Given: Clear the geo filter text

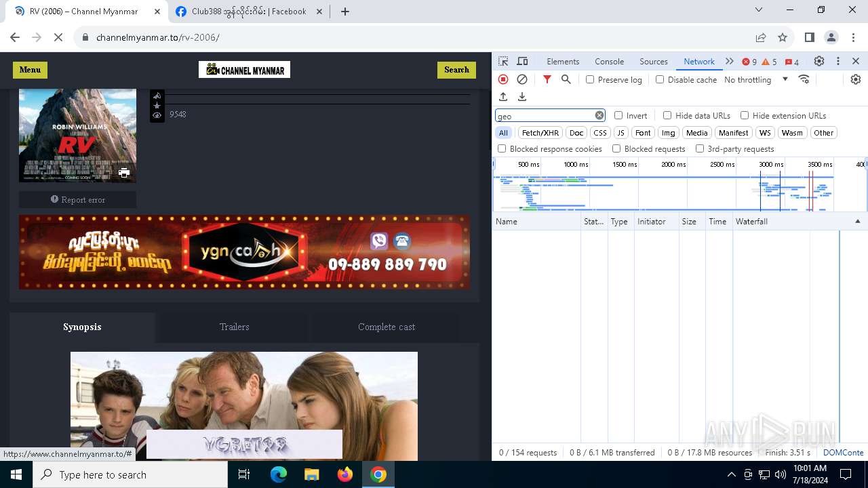Looking at the screenshot, I should pos(599,115).
